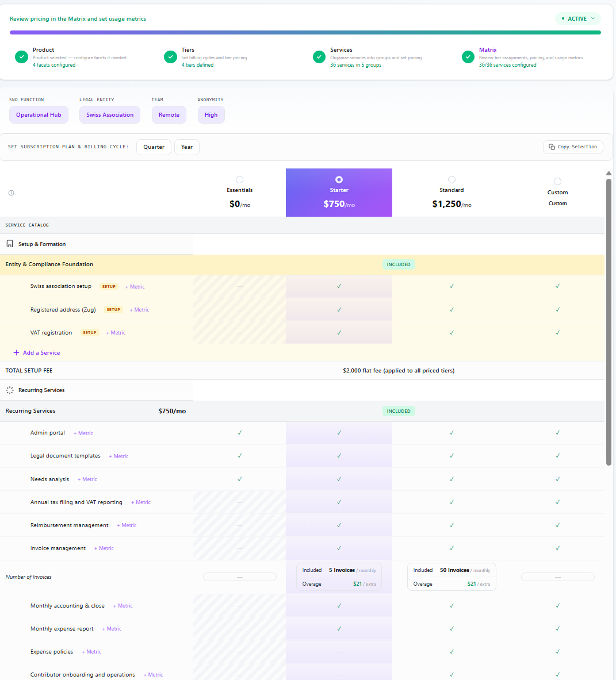The image size is (616, 680).
Task: Click Custom Number of Invoices empty field
Action: [557, 577]
